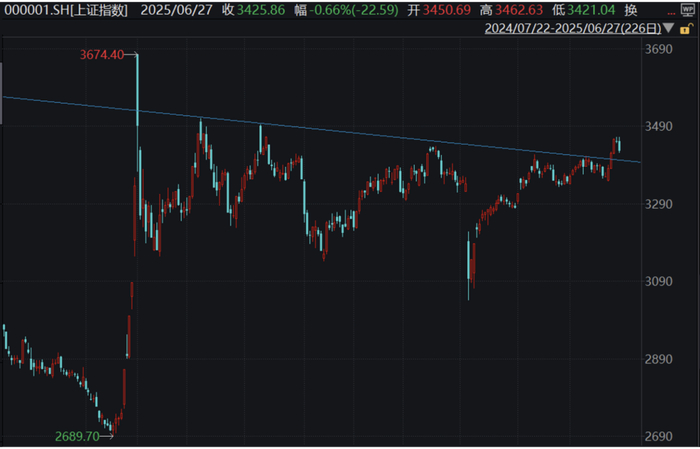Click the red ellipsis more options
This screenshot has width=700, height=449.
[x=671, y=13]
